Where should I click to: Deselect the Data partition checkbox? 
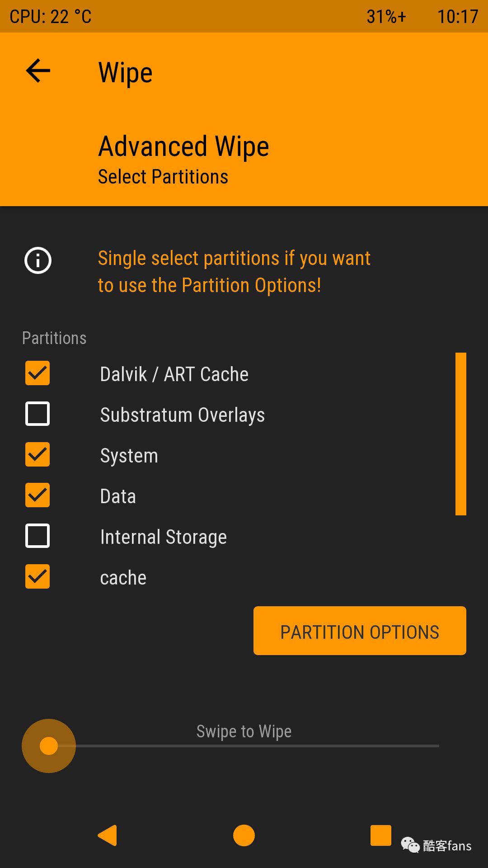38,495
